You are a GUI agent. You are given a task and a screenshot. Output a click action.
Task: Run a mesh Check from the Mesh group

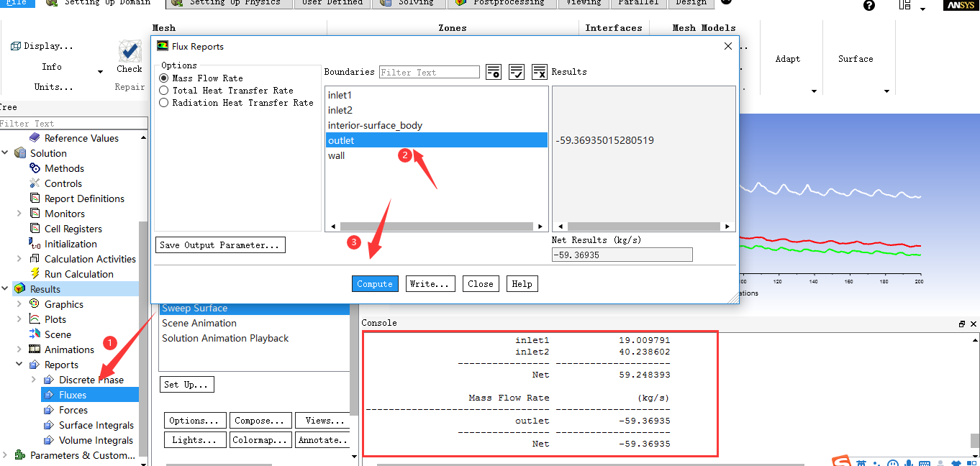(129, 60)
